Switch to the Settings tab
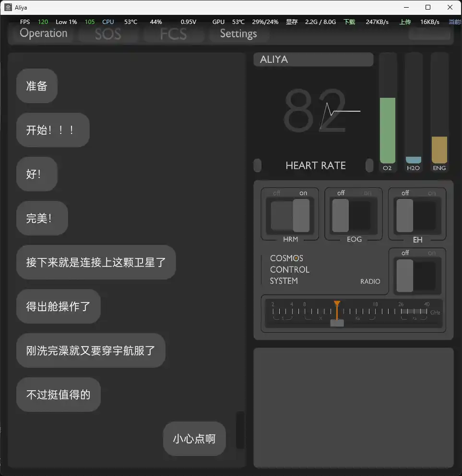Image resolution: width=462 pixels, height=476 pixels. (238, 34)
